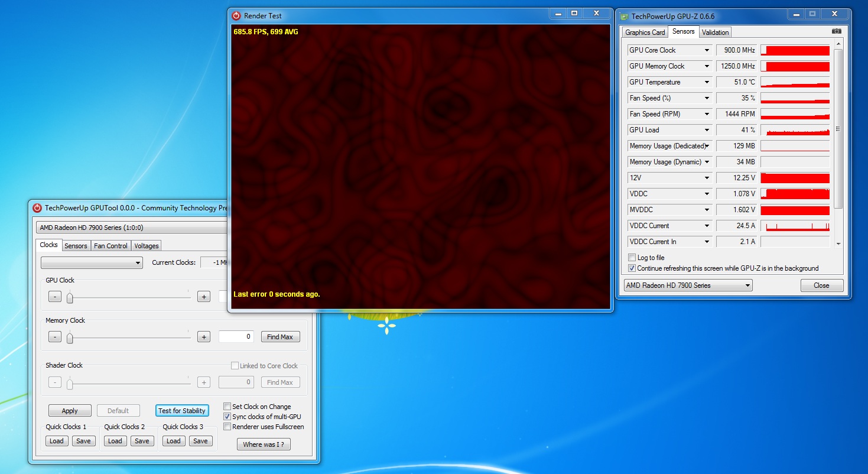
Task: Click the scroll down arrow in GPU-Z sensors
Action: 838,242
